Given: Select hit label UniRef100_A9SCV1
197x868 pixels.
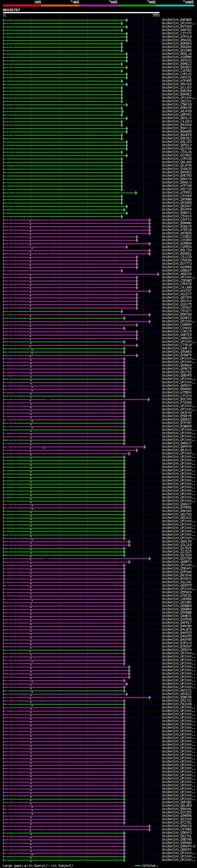Looking at the screenshot, I should click(x=177, y=77).
